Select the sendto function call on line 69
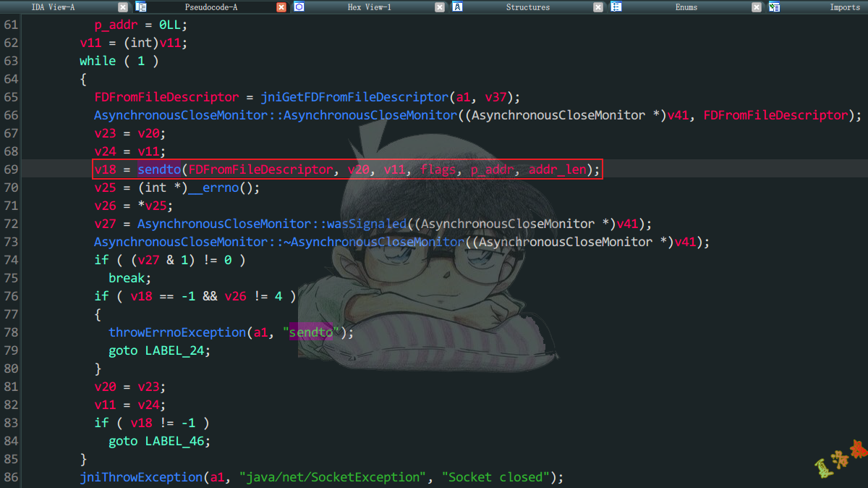Screen dimensions: 868x488 pos(158,169)
